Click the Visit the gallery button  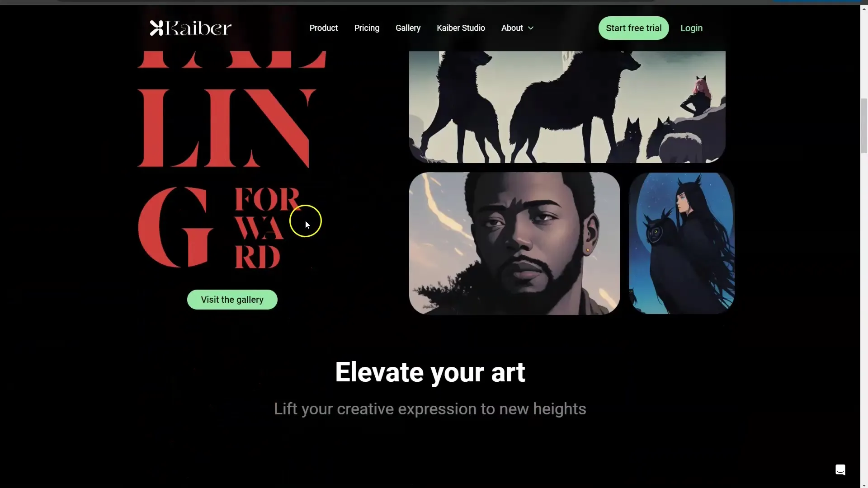click(232, 299)
